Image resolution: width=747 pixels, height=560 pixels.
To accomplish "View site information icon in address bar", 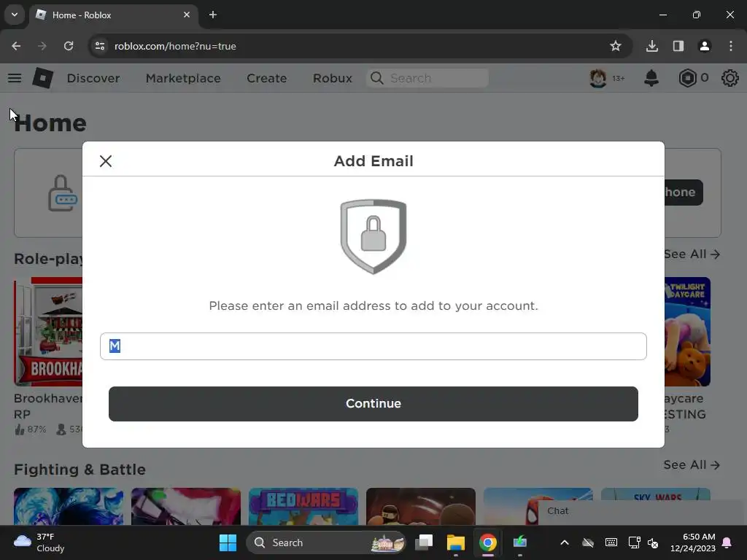I will [x=100, y=46].
